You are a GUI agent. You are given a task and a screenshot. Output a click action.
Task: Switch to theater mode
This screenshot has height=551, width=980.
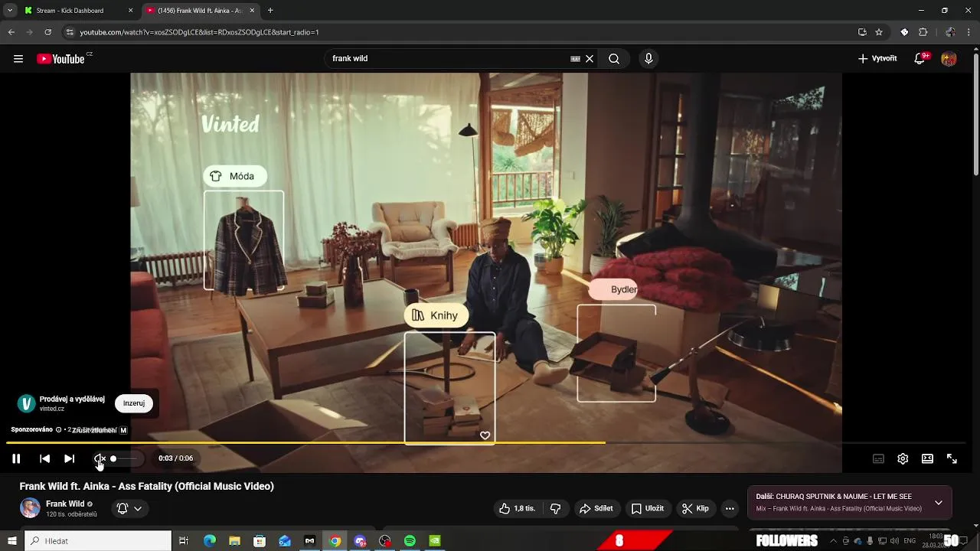pyautogui.click(x=927, y=458)
